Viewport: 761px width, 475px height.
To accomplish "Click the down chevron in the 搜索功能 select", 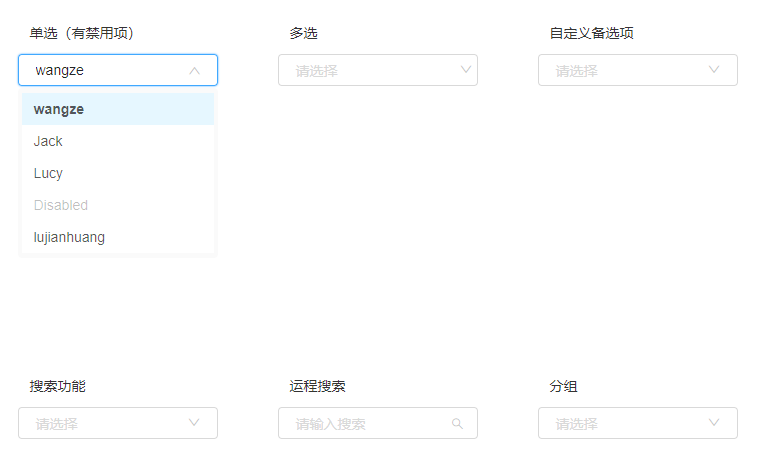I will pyautogui.click(x=194, y=422).
